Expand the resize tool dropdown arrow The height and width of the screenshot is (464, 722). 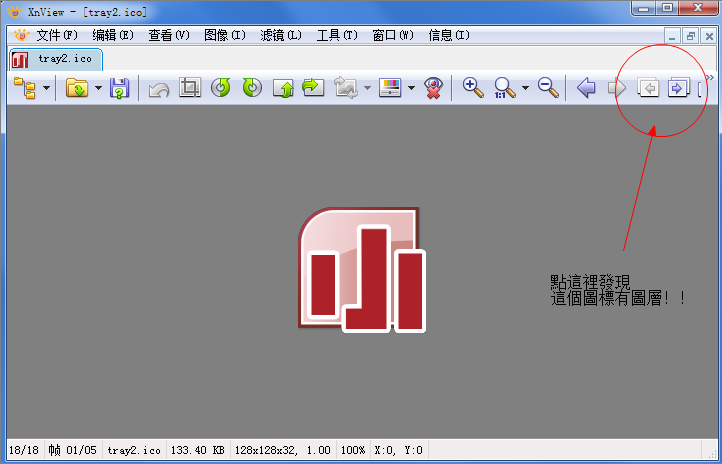[367, 87]
